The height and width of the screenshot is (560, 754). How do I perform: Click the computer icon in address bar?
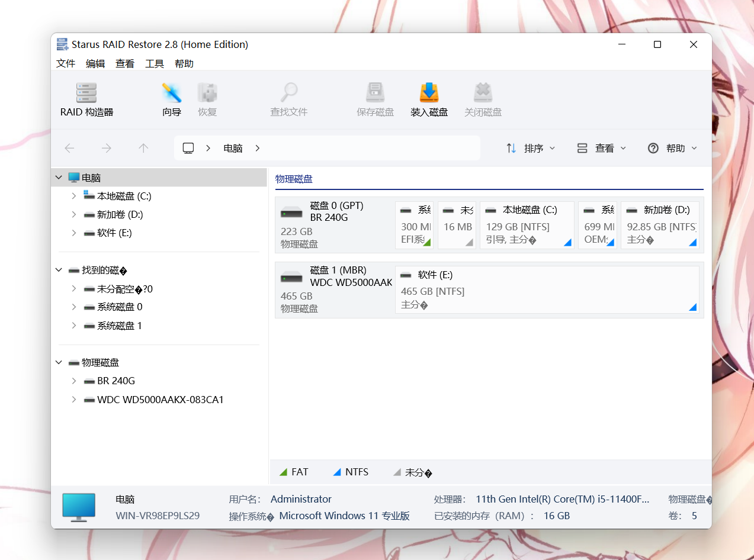[x=188, y=148]
